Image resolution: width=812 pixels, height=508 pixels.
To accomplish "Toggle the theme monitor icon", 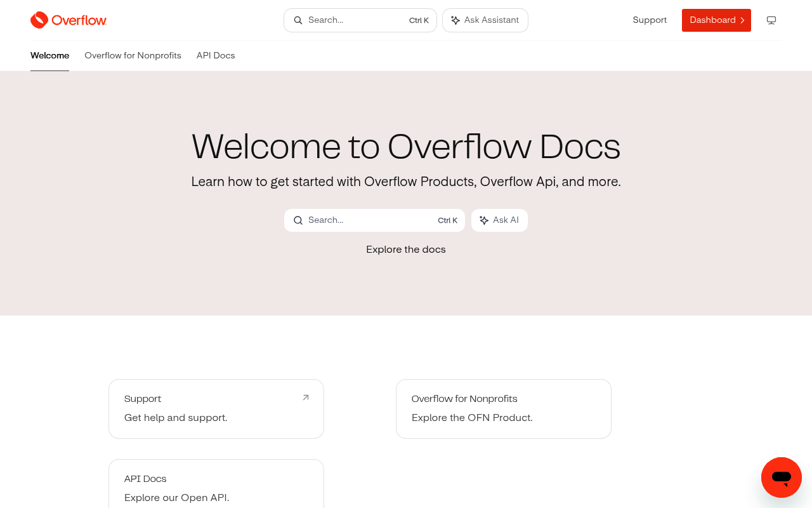I will (x=771, y=20).
